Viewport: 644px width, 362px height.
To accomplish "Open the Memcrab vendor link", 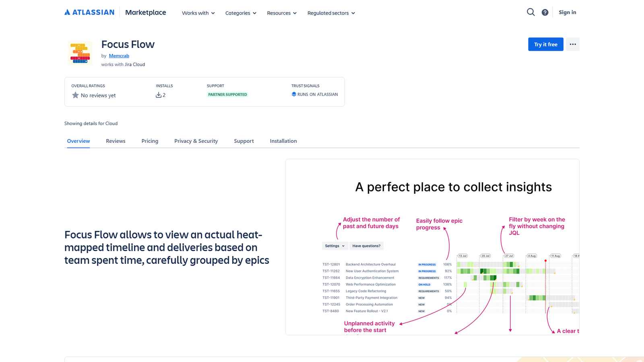I will click(119, 56).
